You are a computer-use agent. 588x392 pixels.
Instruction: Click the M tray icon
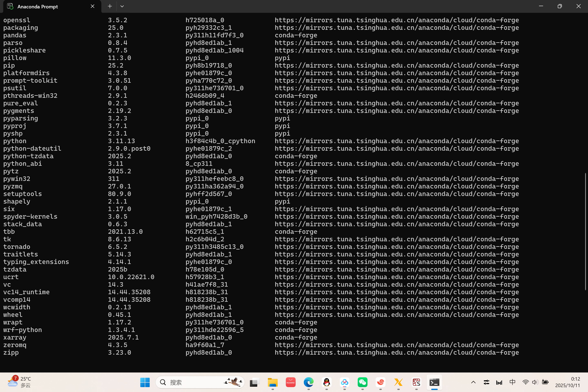click(499, 382)
